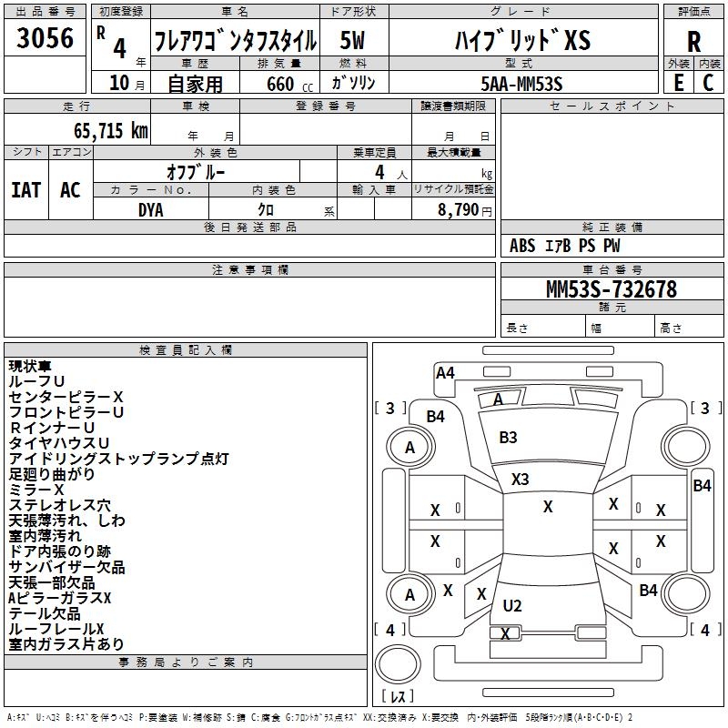Select the inspector note ミラーX

pyautogui.click(x=36, y=490)
